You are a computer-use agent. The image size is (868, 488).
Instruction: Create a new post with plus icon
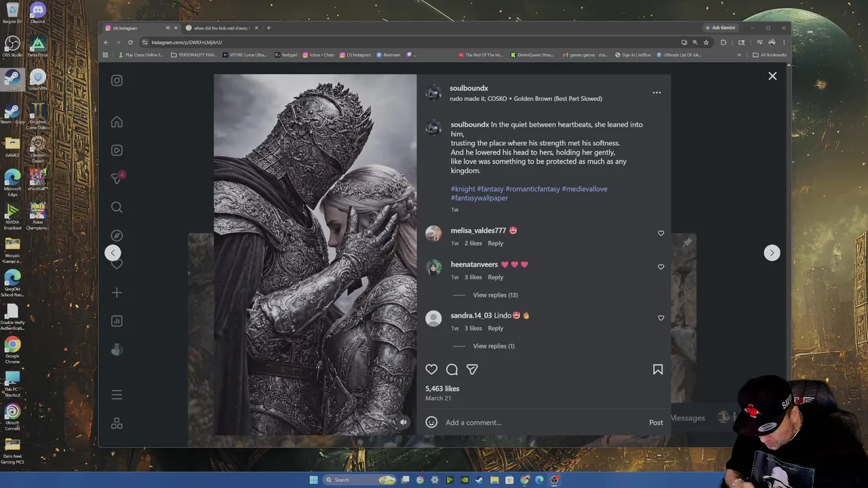coord(117,293)
